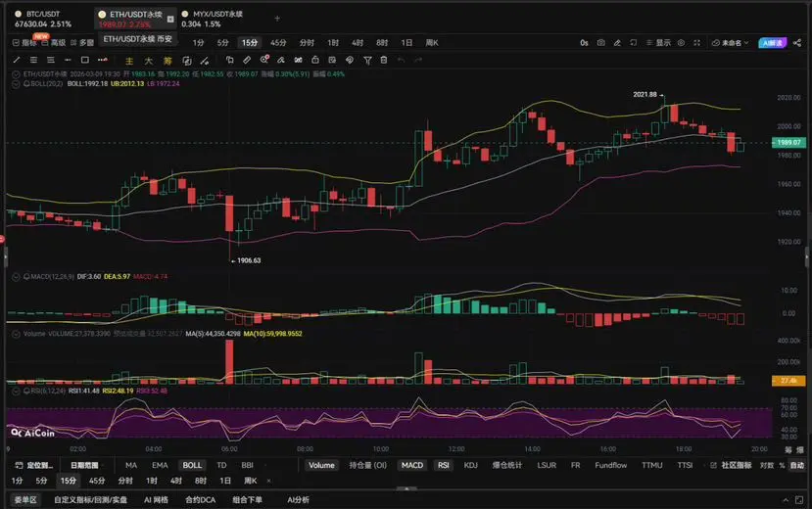The height and width of the screenshot is (509, 812).
Task: Click the trash delete drawings icon
Action: tap(384, 60)
